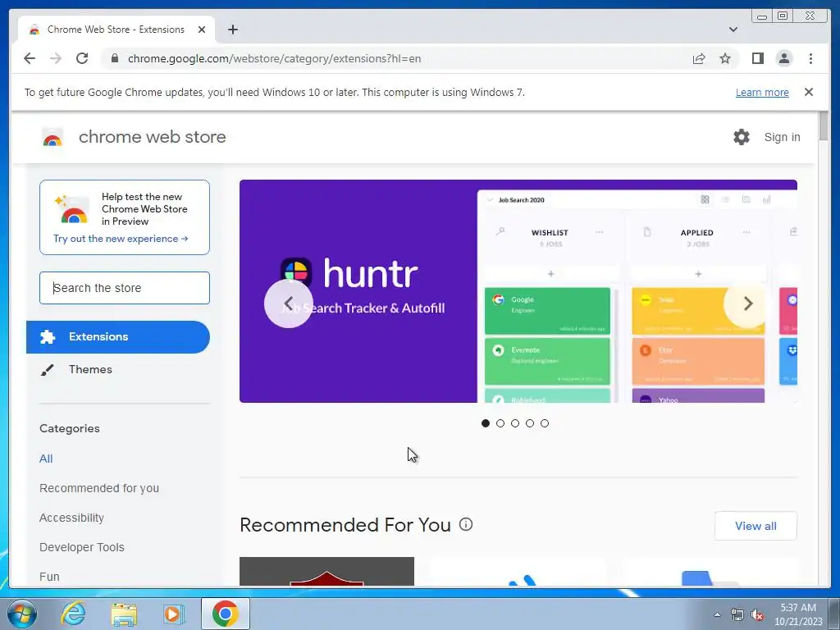Click View all recommended extensions

[x=756, y=526]
